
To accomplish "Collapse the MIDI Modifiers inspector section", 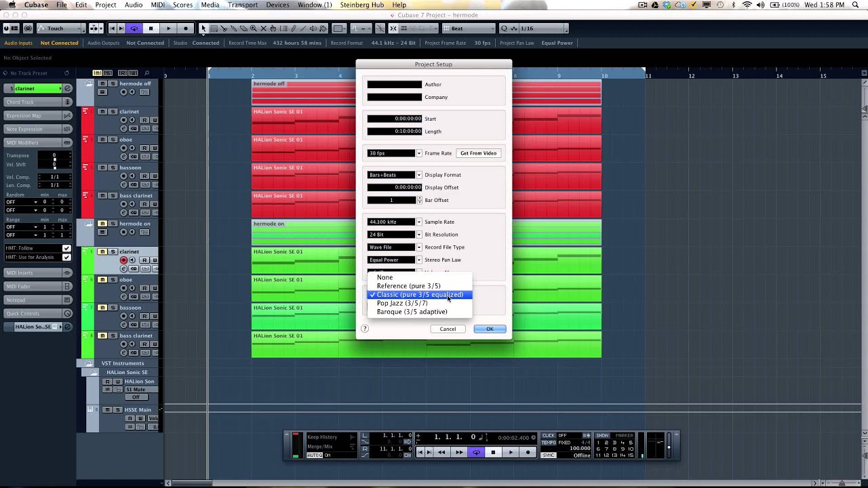I will (x=38, y=142).
